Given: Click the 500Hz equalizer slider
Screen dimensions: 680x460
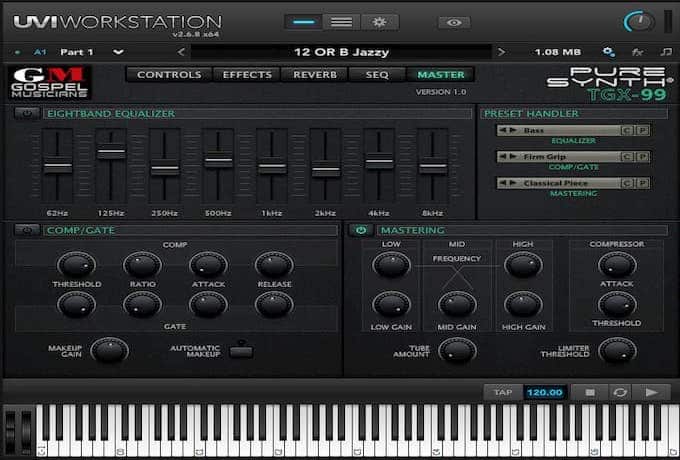Looking at the screenshot, I should 219,160.
